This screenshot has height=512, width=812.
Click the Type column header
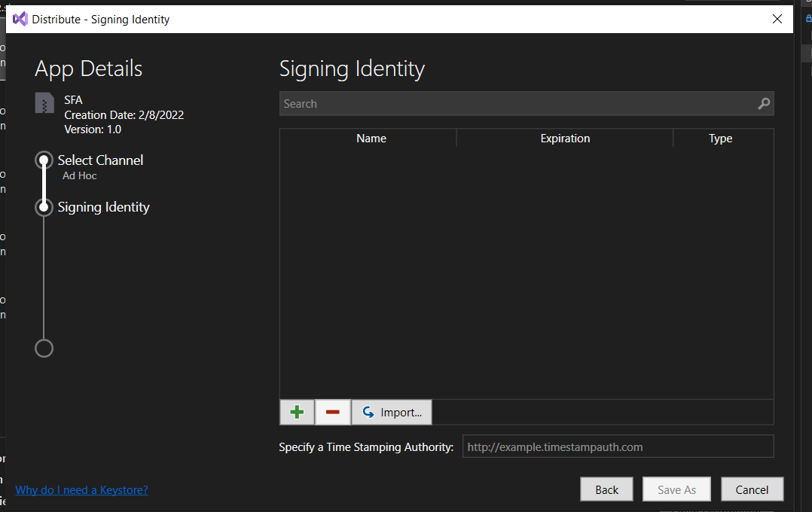tap(720, 138)
